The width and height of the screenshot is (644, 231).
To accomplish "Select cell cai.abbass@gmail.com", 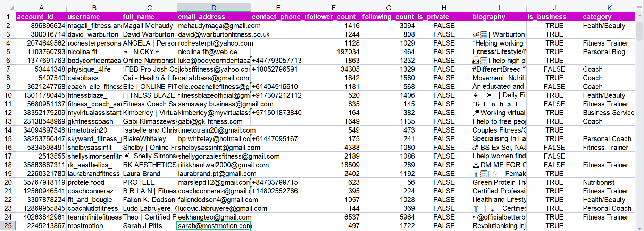I will [x=214, y=78].
